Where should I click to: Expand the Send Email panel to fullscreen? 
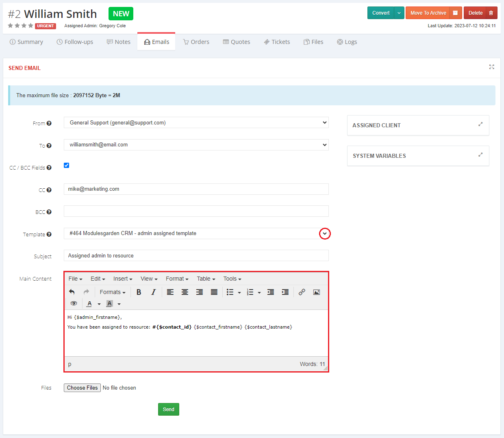pyautogui.click(x=492, y=67)
